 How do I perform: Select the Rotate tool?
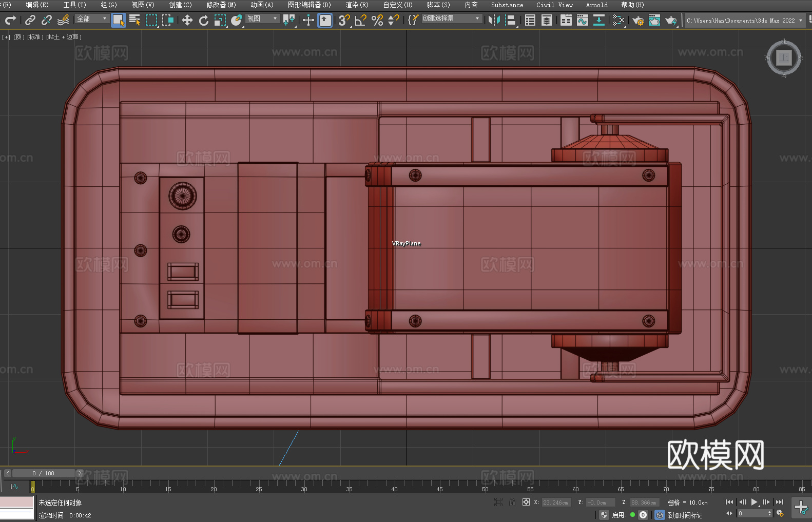tap(204, 20)
